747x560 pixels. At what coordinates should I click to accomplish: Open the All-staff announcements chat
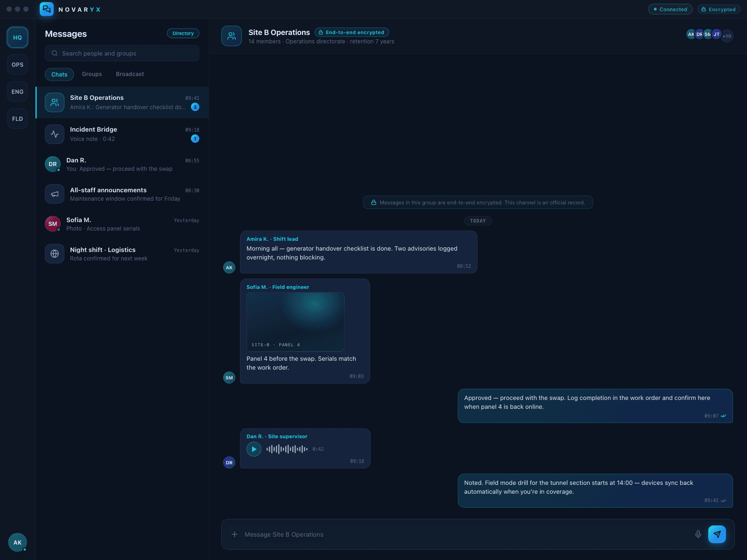(122, 194)
